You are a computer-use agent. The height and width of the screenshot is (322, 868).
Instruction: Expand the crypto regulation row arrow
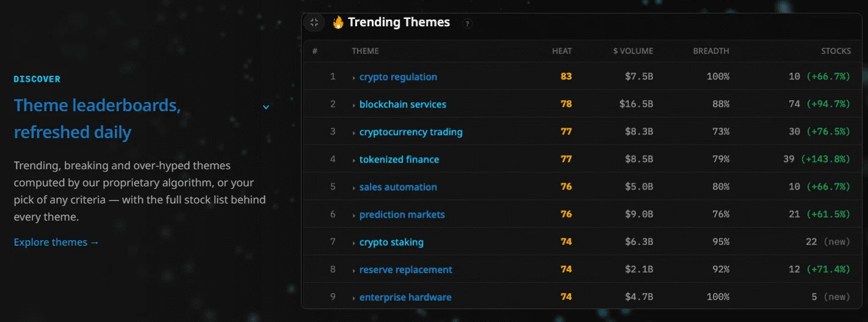click(x=354, y=78)
